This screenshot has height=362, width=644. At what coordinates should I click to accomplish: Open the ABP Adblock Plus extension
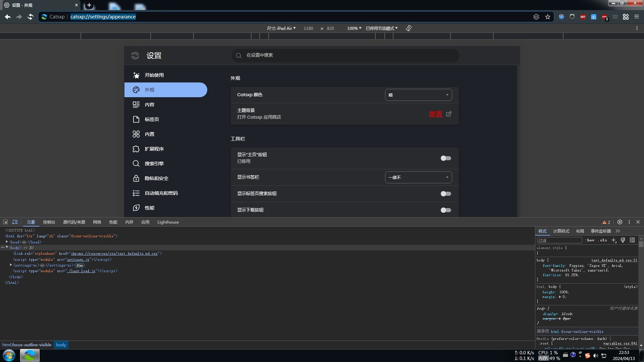(583, 17)
